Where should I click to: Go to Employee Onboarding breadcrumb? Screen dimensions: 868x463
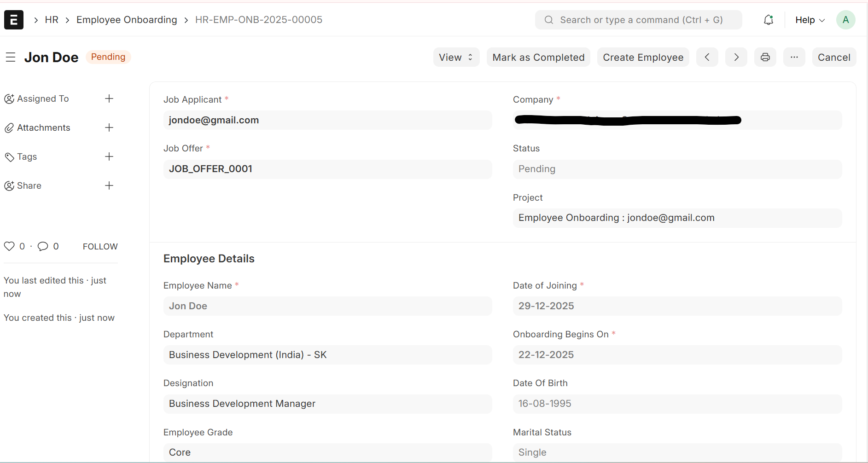coord(127,20)
